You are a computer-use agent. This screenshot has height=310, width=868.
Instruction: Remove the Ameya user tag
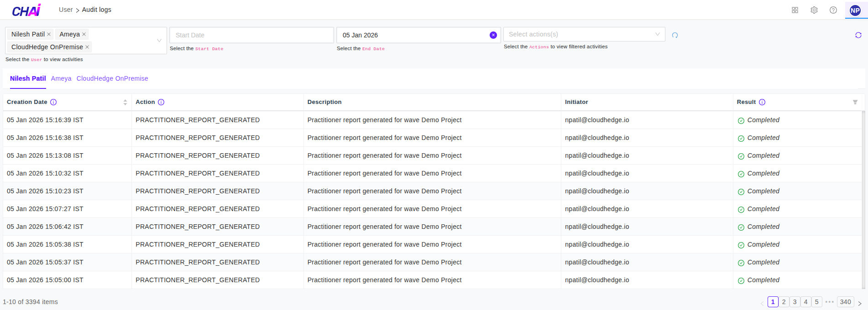84,34
